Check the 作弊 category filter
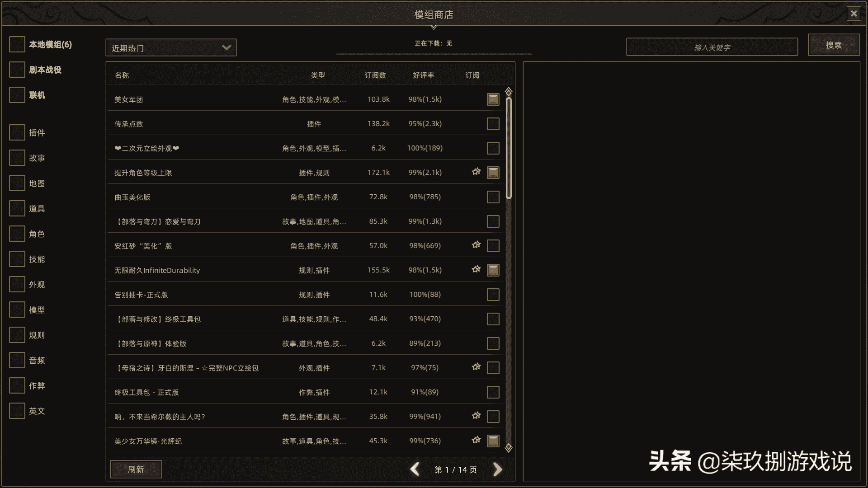The image size is (868, 488). [17, 385]
